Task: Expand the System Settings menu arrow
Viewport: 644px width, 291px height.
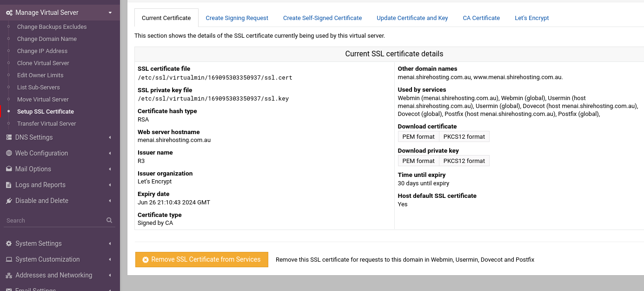Action: pyautogui.click(x=110, y=244)
